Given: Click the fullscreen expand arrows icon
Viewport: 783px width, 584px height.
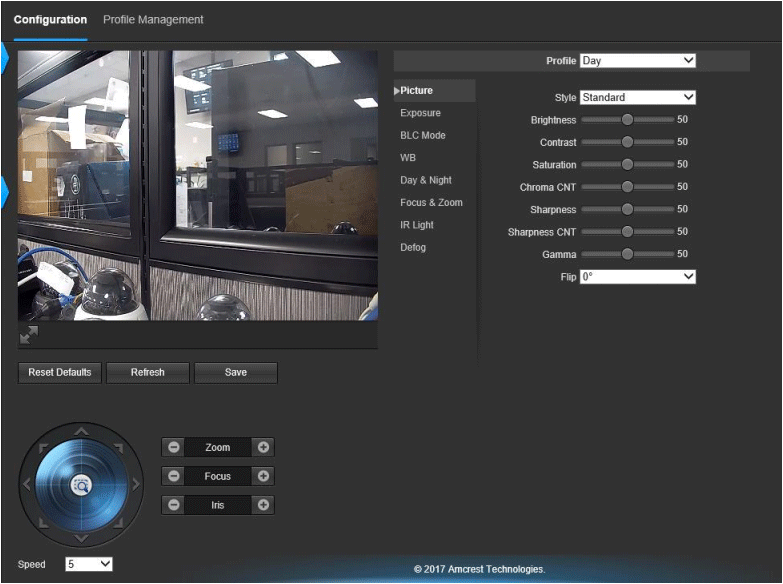Looking at the screenshot, I should (29, 335).
